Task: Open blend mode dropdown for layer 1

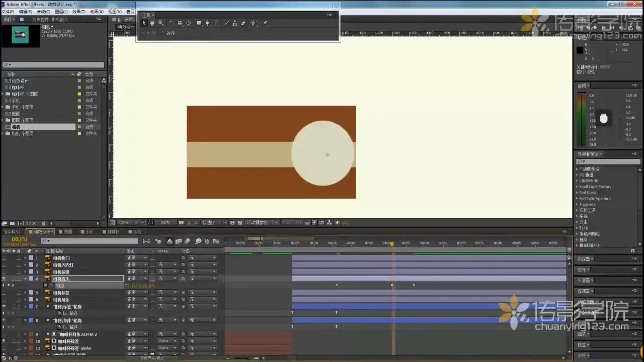Action: tap(136, 258)
